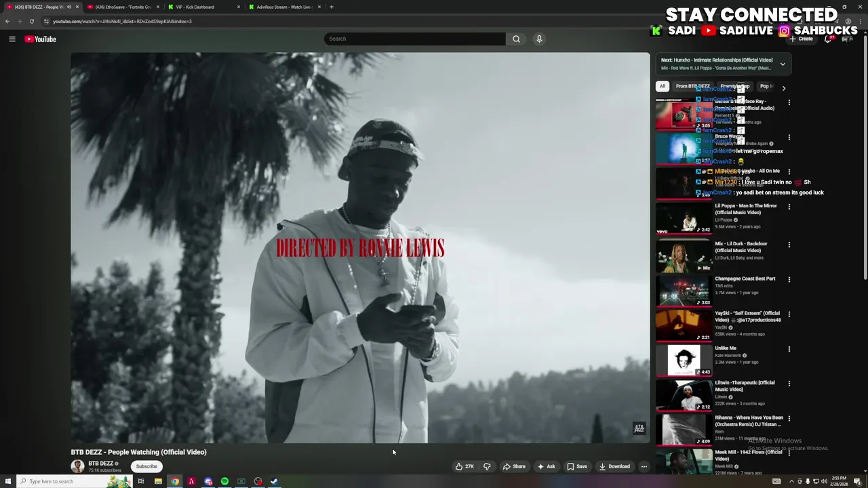
Task: Switch to EthoSuave Fortnite tab
Action: [123, 7]
